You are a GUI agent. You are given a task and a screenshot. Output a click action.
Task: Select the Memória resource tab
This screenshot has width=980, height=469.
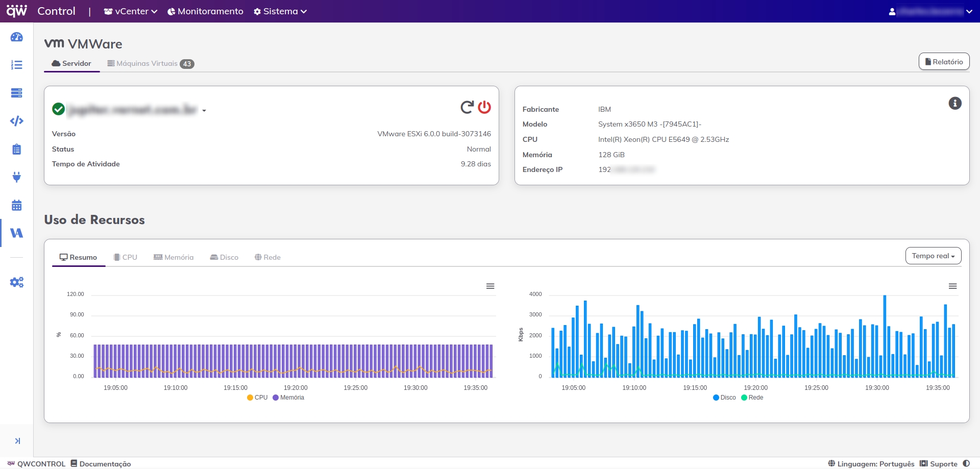[x=174, y=257]
